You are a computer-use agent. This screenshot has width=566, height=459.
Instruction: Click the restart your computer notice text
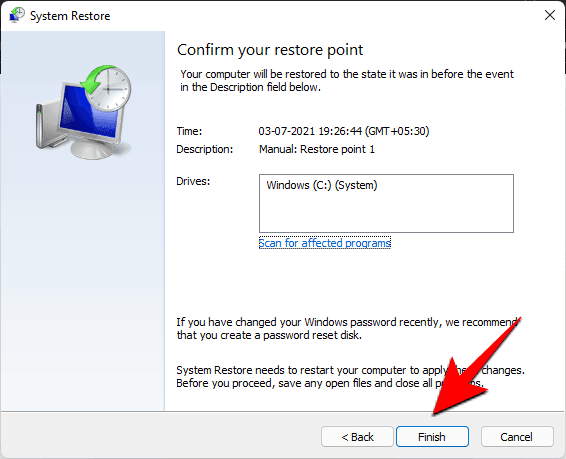350,376
